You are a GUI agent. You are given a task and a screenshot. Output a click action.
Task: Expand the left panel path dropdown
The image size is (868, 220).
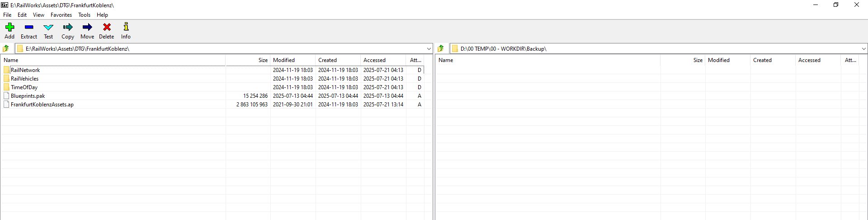tap(429, 48)
